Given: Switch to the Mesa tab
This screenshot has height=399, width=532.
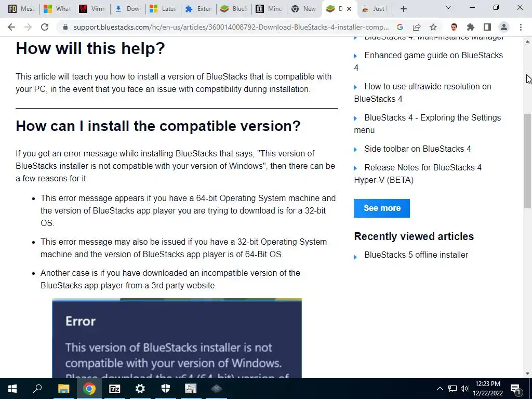Looking at the screenshot, I should pos(22,9).
